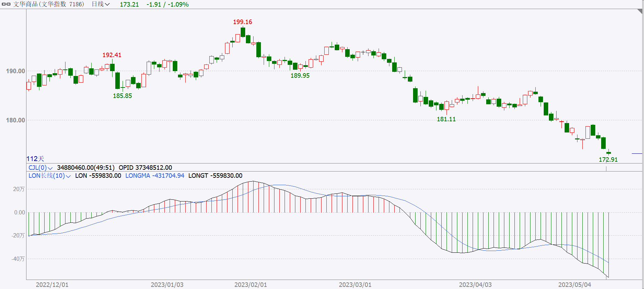Image resolution: width=644 pixels, height=289 pixels.
Task: Click the 2023/03/01 date marker
Action: (355, 285)
